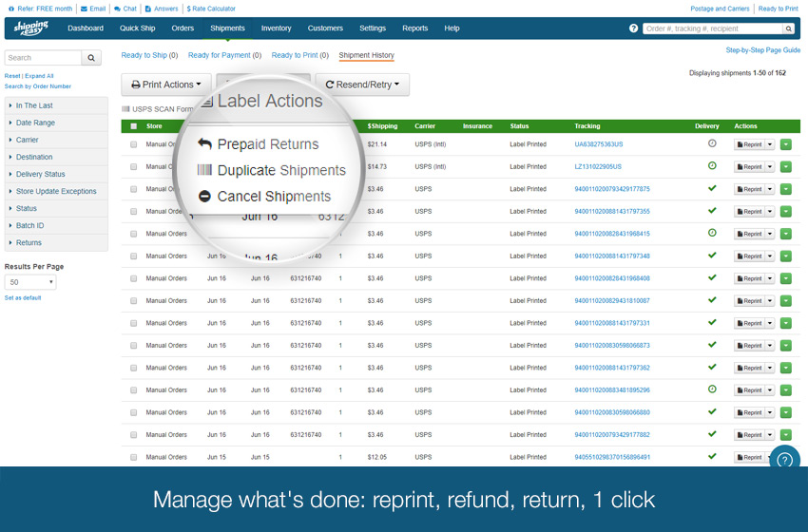Switch to Ready to Ship tab

pyautogui.click(x=149, y=55)
